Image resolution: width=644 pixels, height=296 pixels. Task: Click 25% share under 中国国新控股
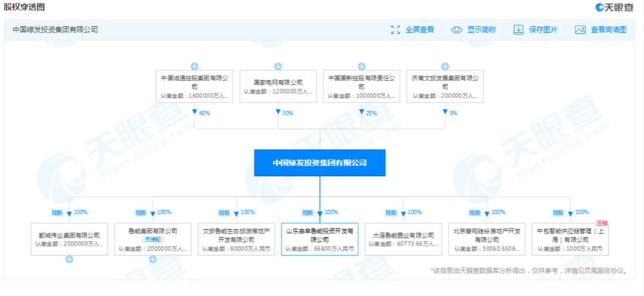click(371, 113)
